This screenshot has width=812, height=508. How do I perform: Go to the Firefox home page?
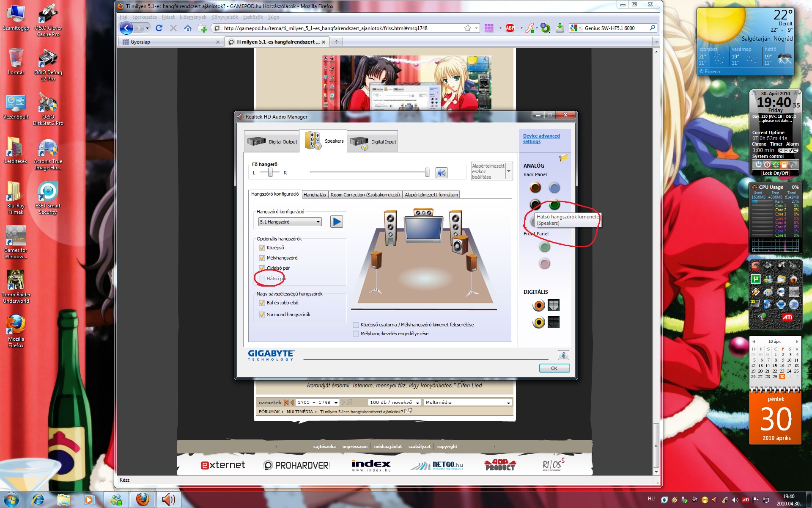tap(188, 28)
